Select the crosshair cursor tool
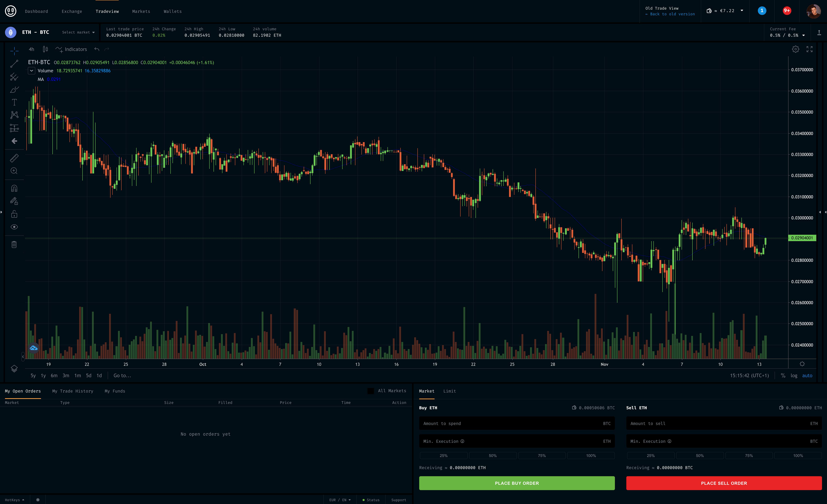Viewport: 827px width, 504px height. pos(14,51)
